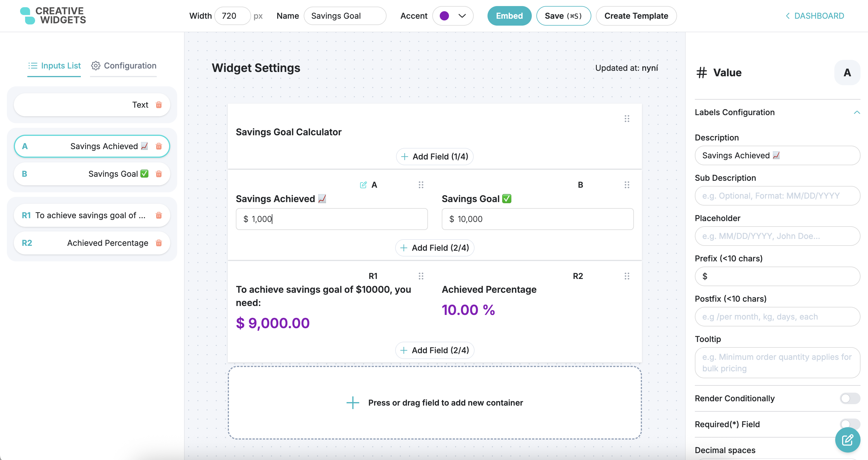This screenshot has width=868, height=460.
Task: Add new container via dashed drop area
Action: point(435,403)
